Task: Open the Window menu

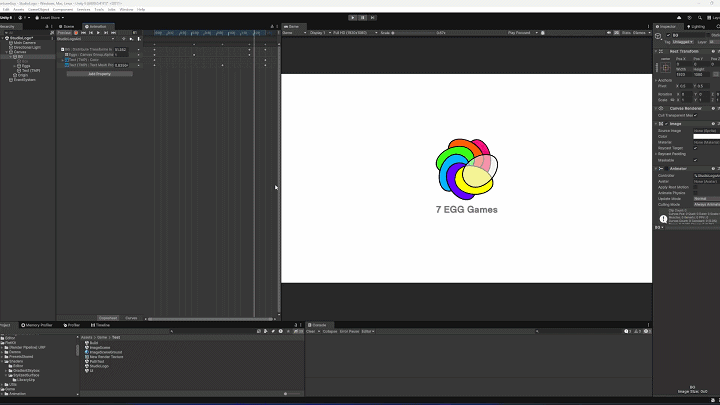Action: (126, 9)
